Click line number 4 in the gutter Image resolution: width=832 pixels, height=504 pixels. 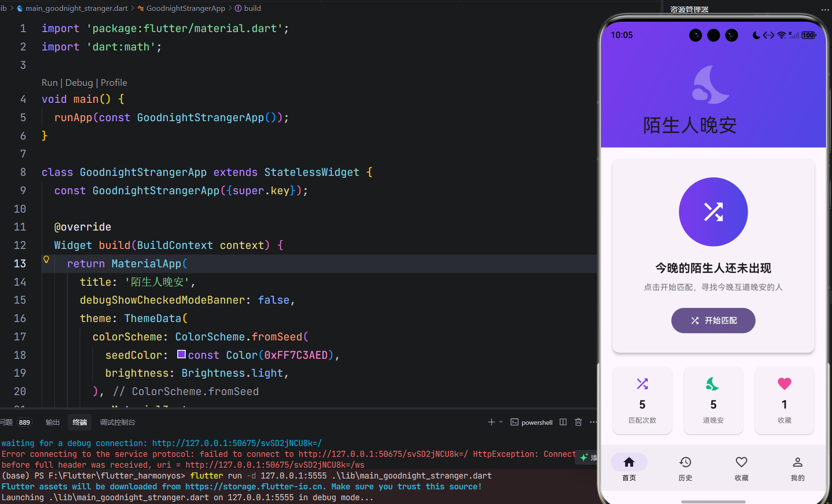[23, 99]
